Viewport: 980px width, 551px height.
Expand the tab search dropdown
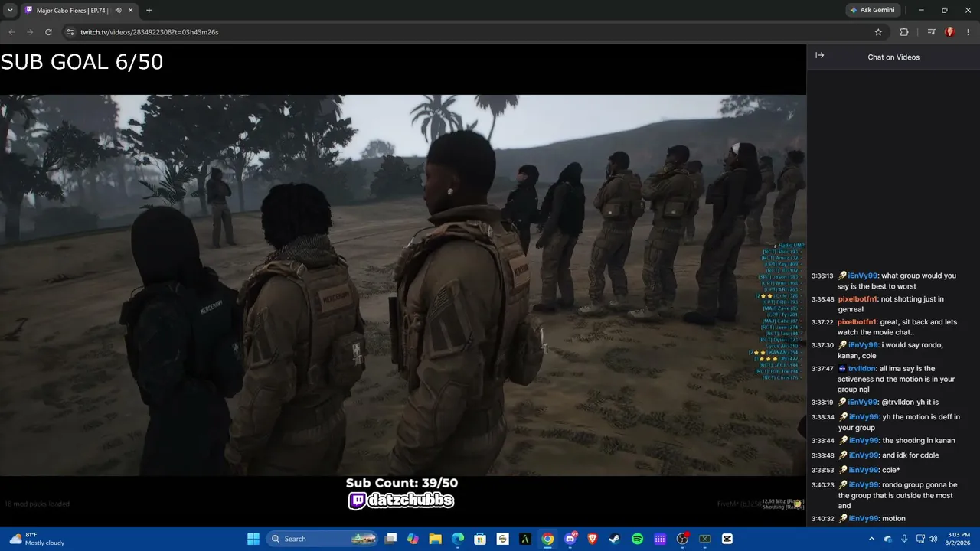tap(10, 11)
